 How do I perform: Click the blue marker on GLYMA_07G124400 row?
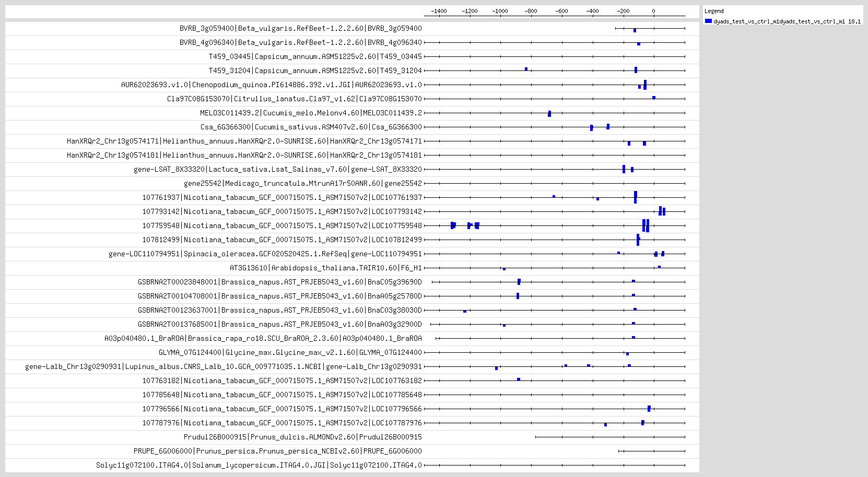click(x=627, y=354)
